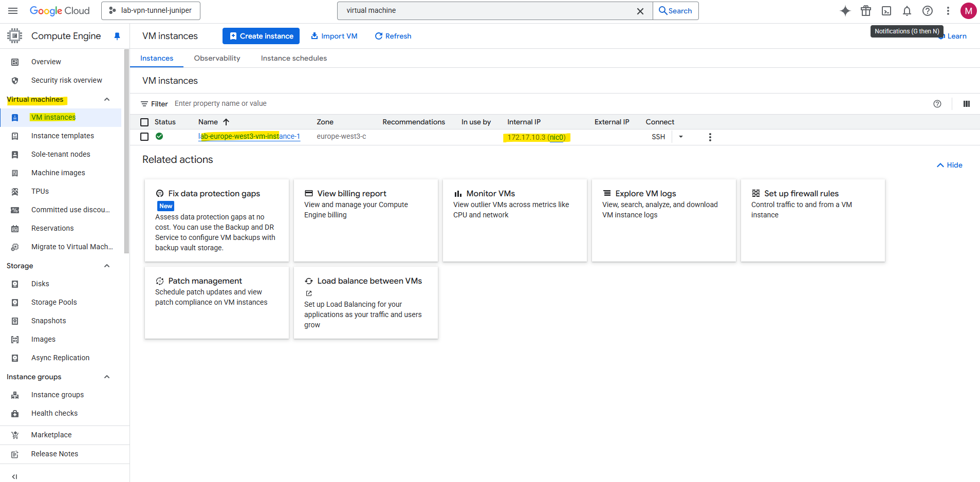Open Patch management card

(x=217, y=303)
